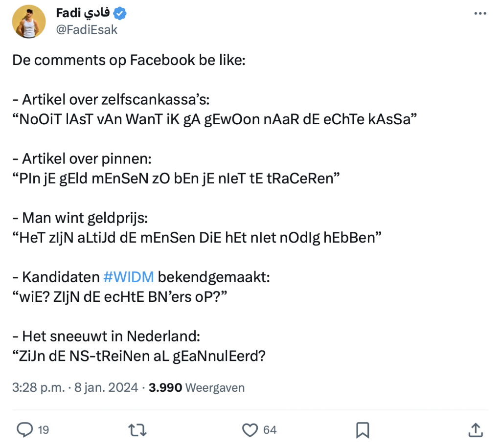Bookmark this tweet
The image size is (501, 448).
363,430
